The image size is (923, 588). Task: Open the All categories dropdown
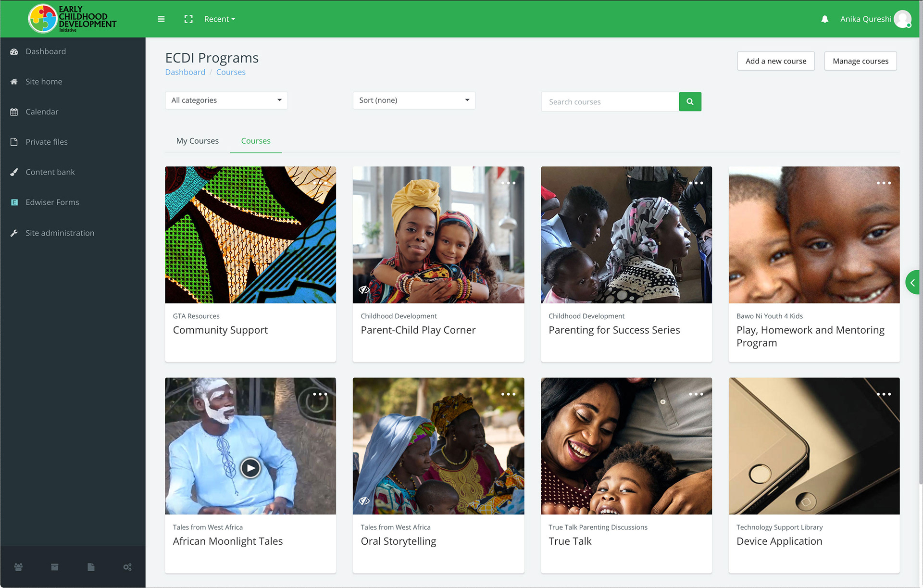coord(226,100)
